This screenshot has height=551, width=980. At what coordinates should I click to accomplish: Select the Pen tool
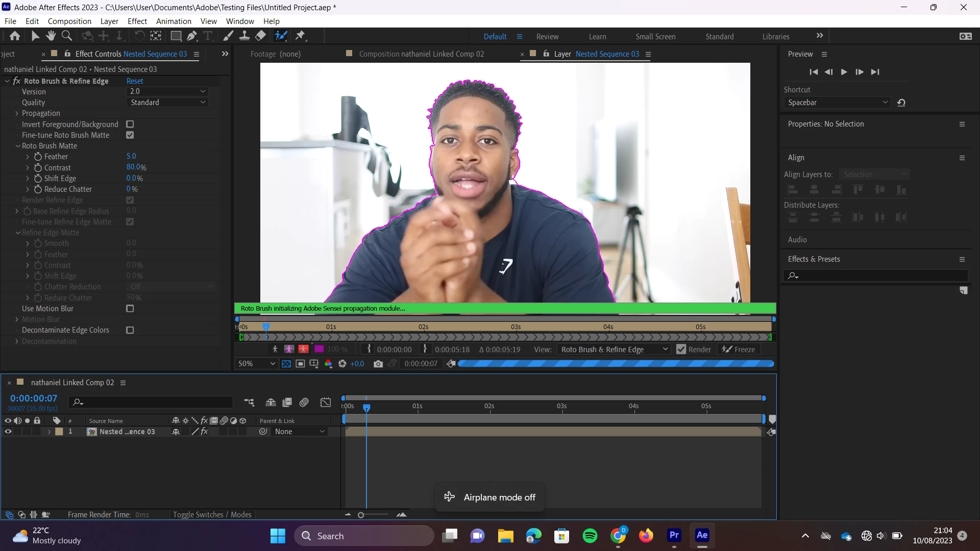[191, 36]
